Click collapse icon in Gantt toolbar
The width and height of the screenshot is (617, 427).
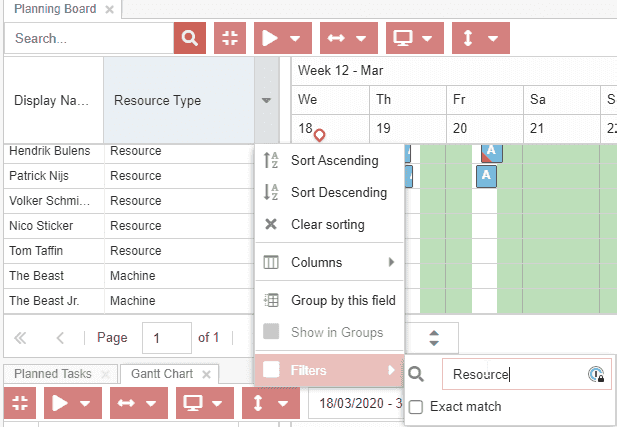coord(20,403)
